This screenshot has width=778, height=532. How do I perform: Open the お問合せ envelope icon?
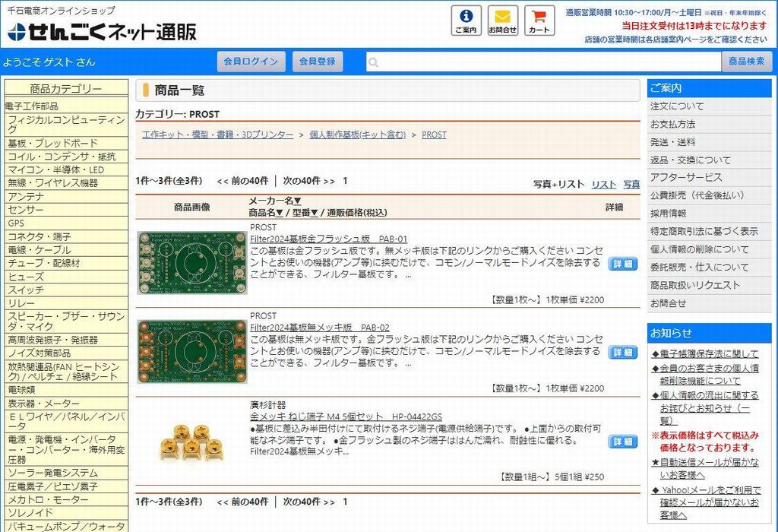[502, 21]
